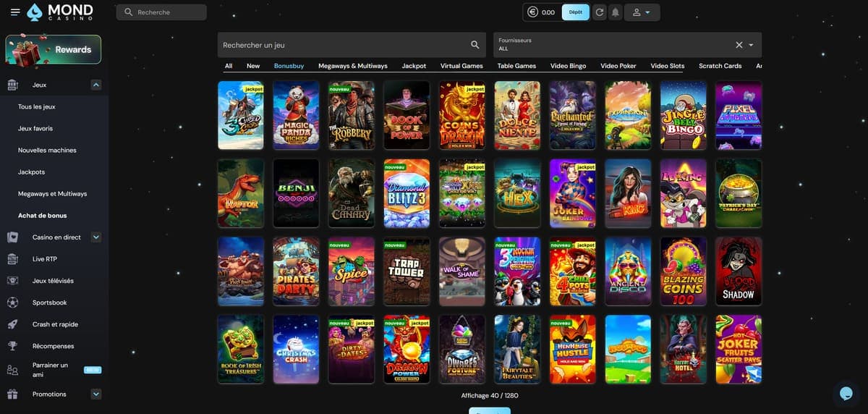This screenshot has height=414, width=868.
Task: Switch to the Jackpot tab
Action: click(414, 66)
